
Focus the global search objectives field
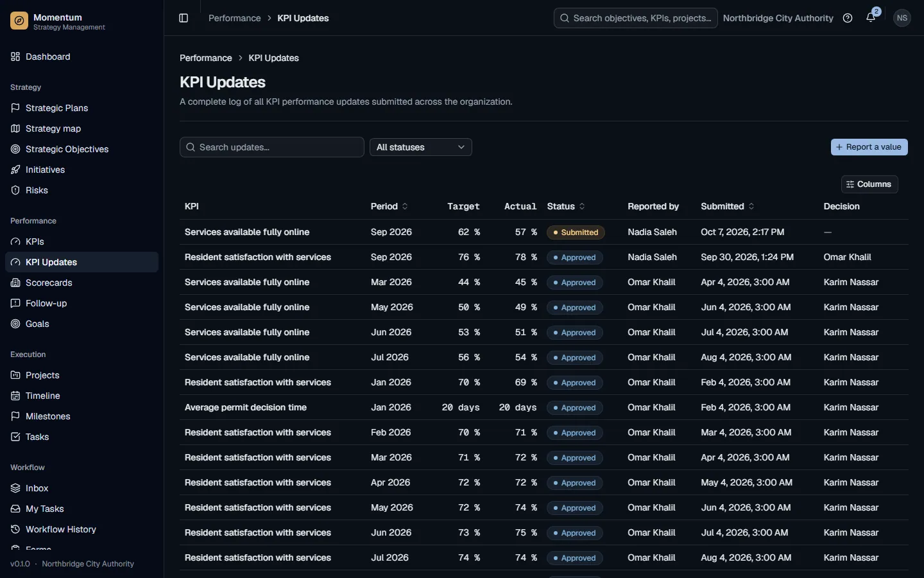635,18
